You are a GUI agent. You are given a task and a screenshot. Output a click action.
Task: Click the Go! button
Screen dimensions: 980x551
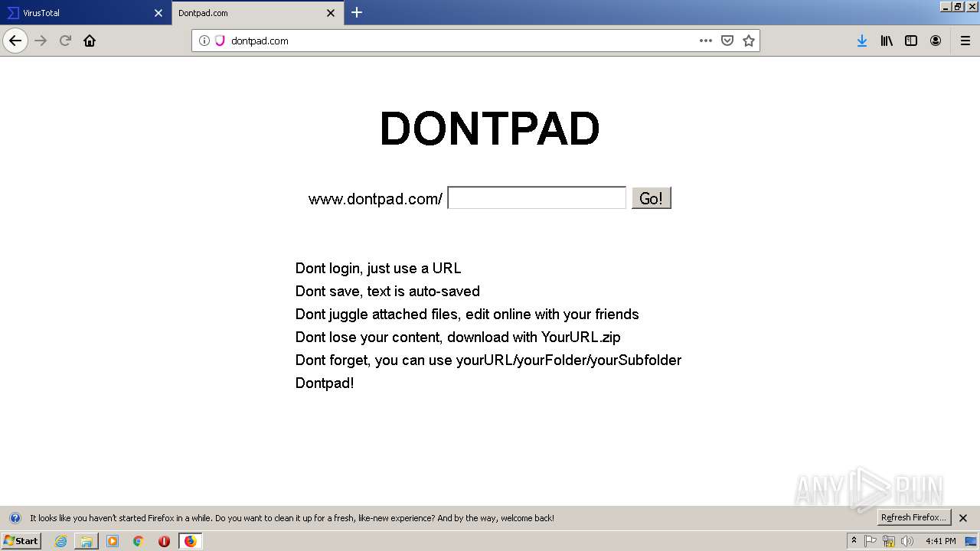tap(652, 198)
